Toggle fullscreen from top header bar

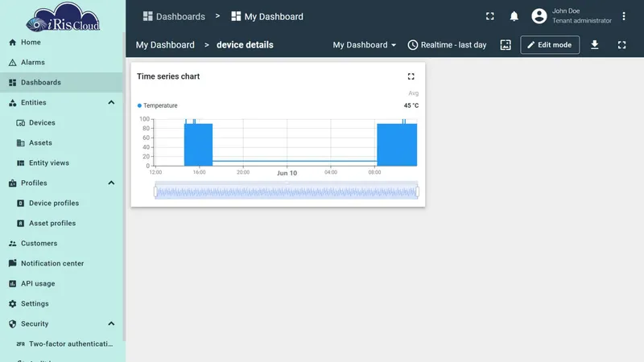tap(490, 16)
